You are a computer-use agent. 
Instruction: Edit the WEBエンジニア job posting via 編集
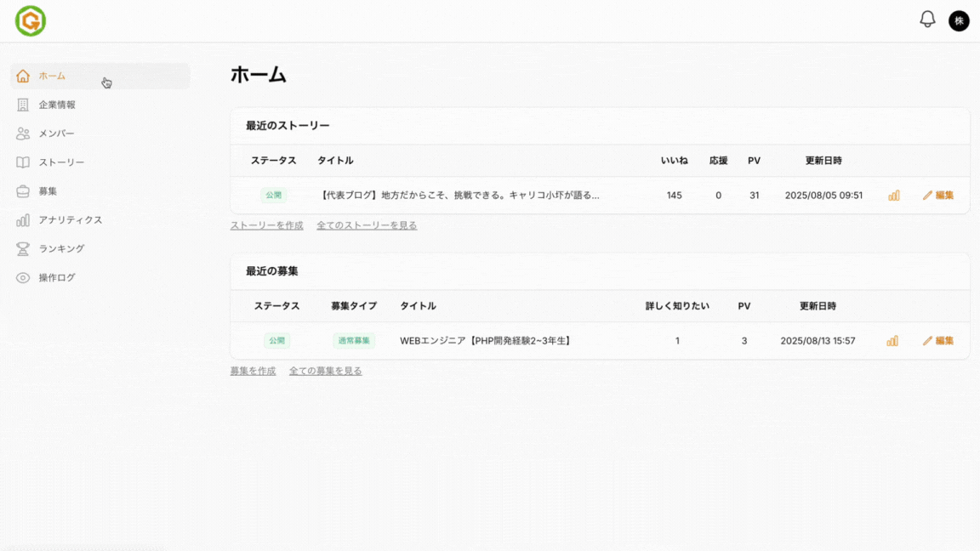click(x=938, y=340)
